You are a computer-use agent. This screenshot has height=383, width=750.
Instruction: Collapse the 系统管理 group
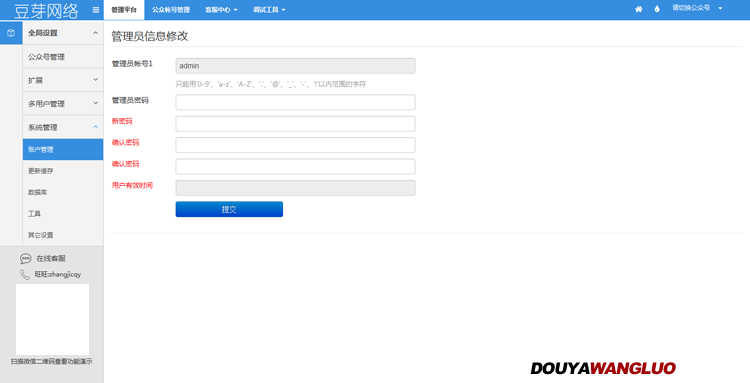[x=63, y=127]
